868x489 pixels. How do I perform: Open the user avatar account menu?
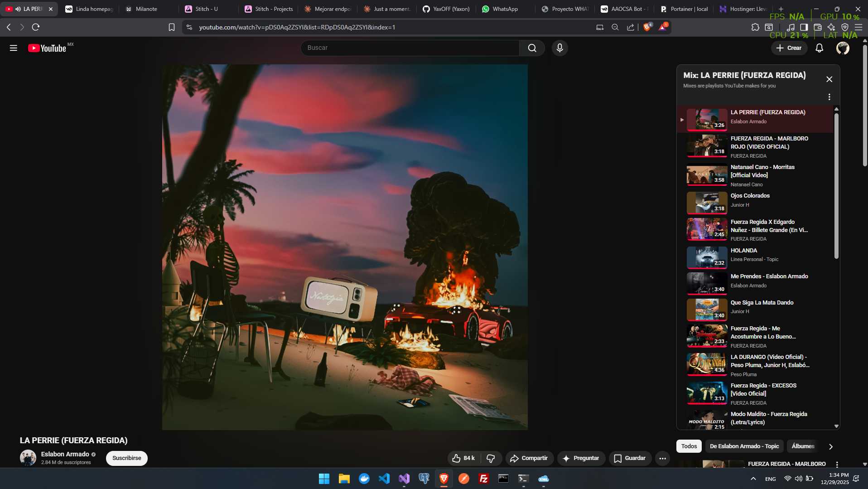tap(843, 48)
